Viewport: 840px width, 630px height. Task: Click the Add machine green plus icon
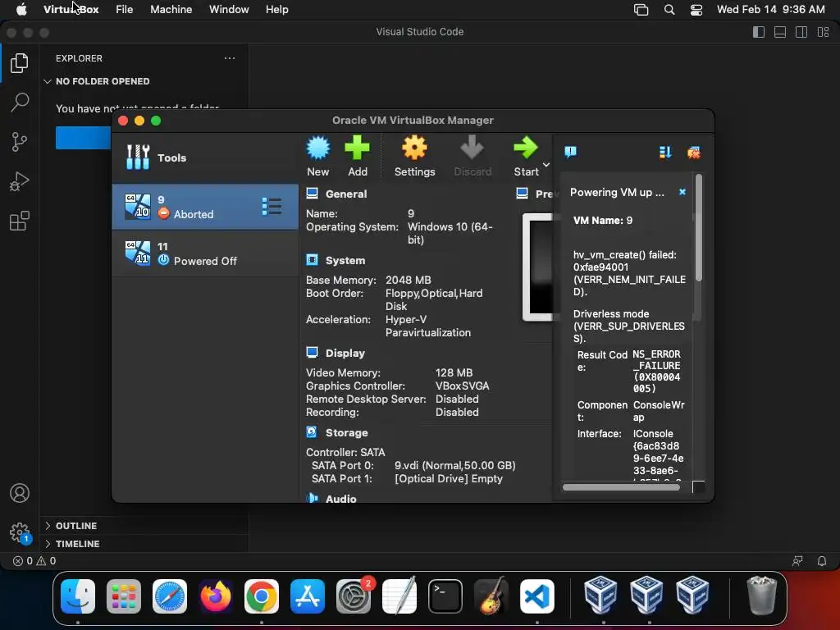[x=358, y=155]
